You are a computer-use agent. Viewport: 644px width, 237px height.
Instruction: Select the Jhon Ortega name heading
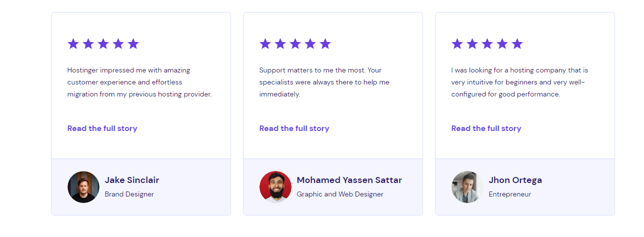(x=515, y=180)
